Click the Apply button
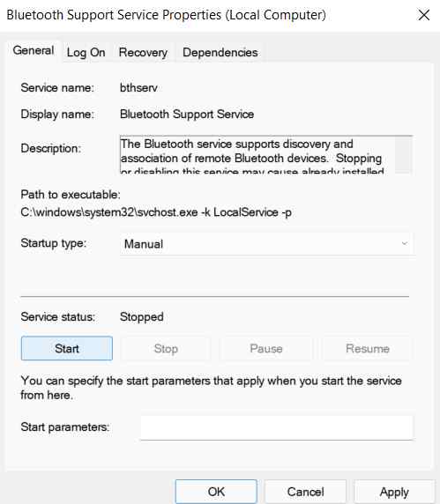 point(394,492)
